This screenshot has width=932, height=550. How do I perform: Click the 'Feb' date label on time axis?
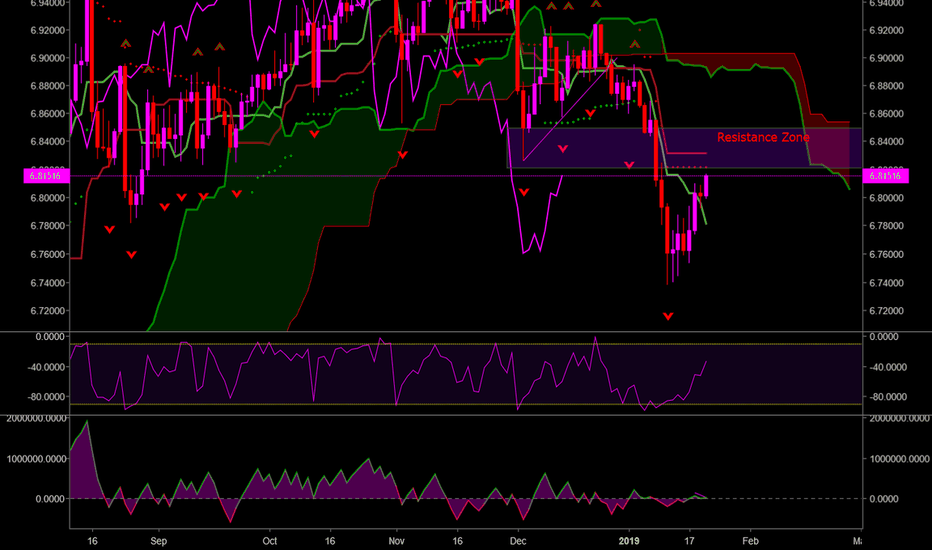[x=751, y=541]
